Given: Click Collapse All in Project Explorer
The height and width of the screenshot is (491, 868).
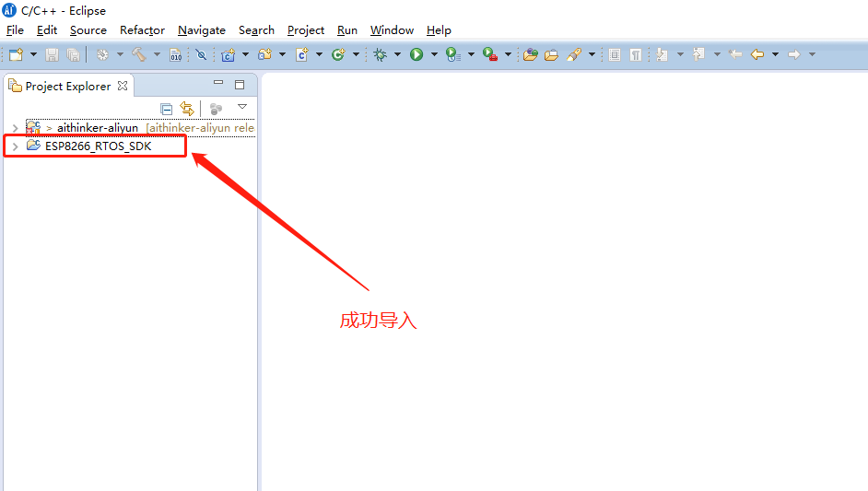Looking at the screenshot, I should pos(166,109).
